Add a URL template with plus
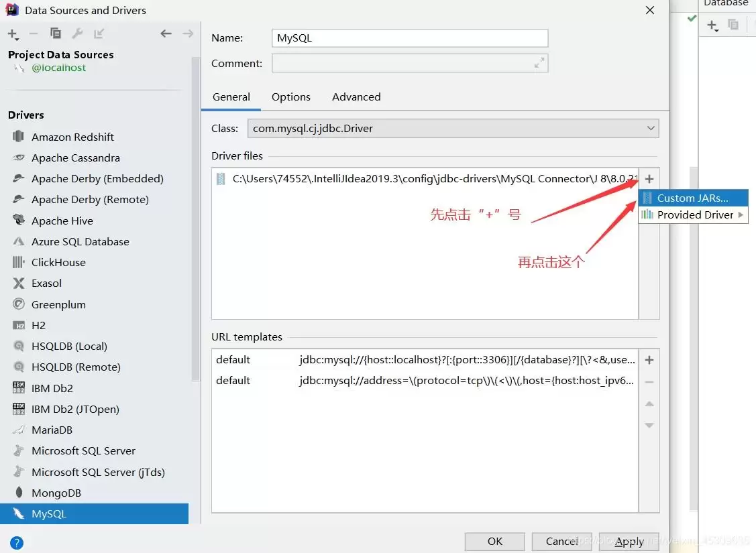This screenshot has width=756, height=553. (649, 360)
